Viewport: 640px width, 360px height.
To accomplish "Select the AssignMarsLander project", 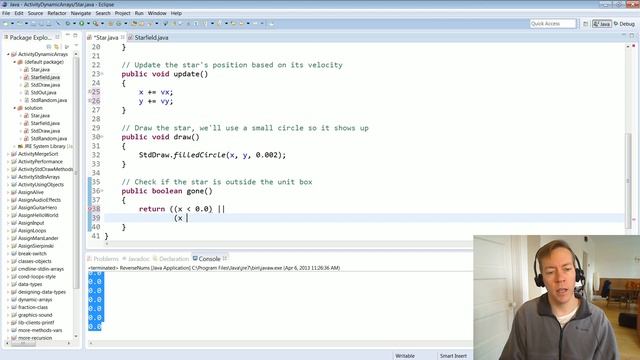I will pos(38,238).
